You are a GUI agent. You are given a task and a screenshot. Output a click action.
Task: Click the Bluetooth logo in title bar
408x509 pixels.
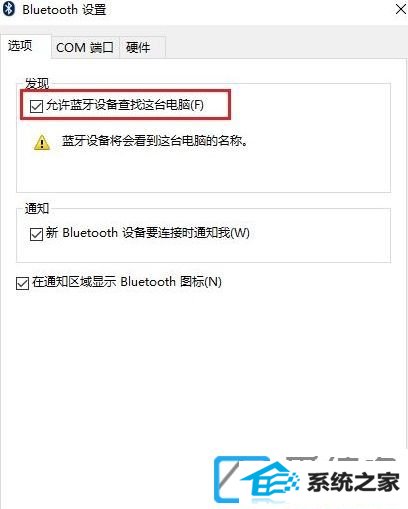pyautogui.click(x=8, y=9)
